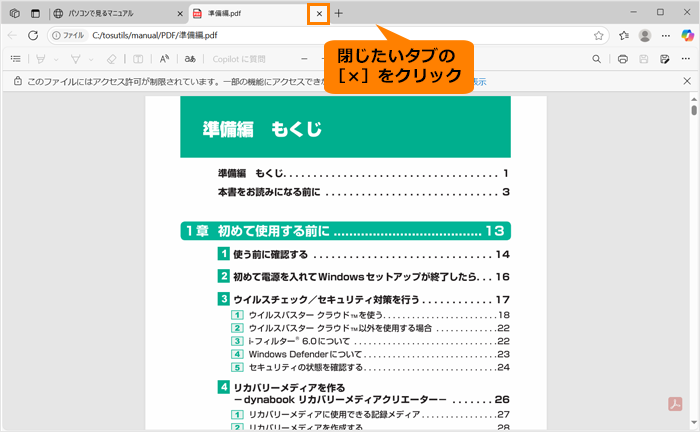
Task: Open the tab actions menu icon
Action: [35, 13]
